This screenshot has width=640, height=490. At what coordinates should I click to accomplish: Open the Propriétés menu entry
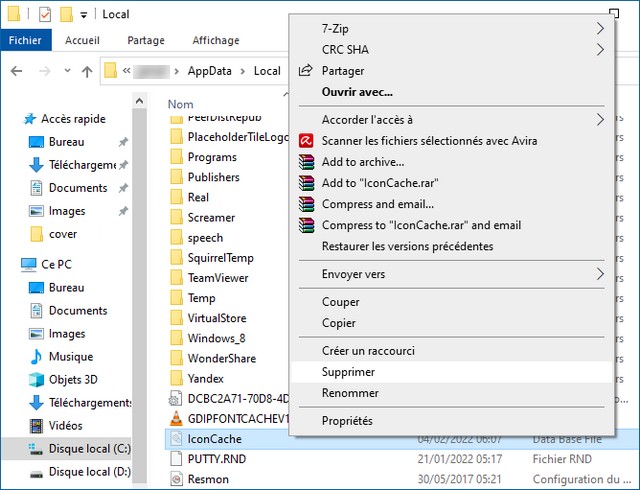(x=347, y=421)
